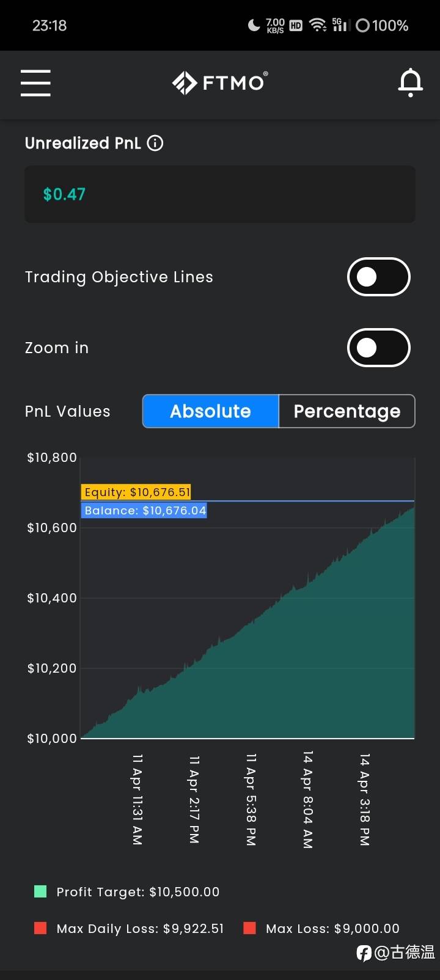Tap the yellow Equity label on chart
The height and width of the screenshot is (980, 440).
coord(137,492)
